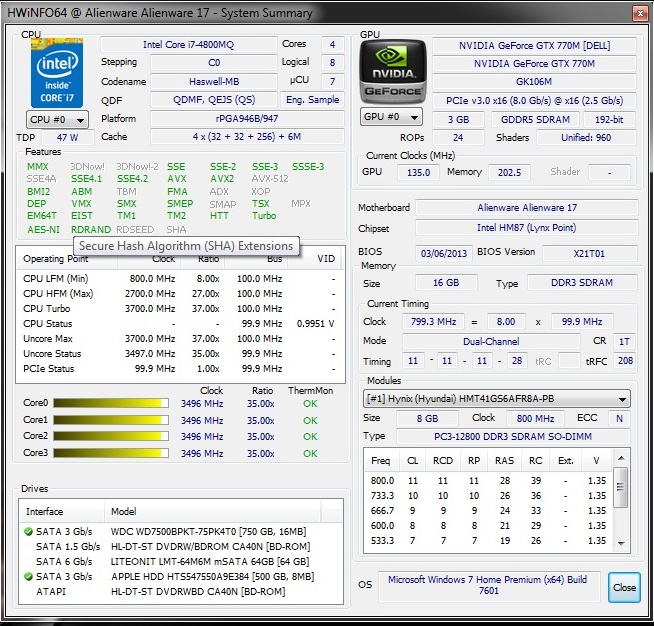Click the HL-DT-ST DVDRWBD CA40N ATAPI row

pyautogui.click(x=181, y=592)
